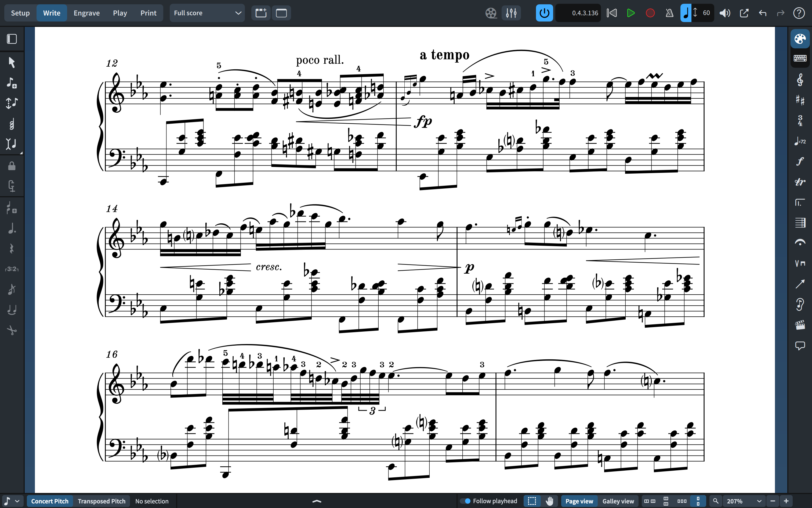Open the ornaments trill panel
This screenshot has width=812, height=508.
[800, 182]
